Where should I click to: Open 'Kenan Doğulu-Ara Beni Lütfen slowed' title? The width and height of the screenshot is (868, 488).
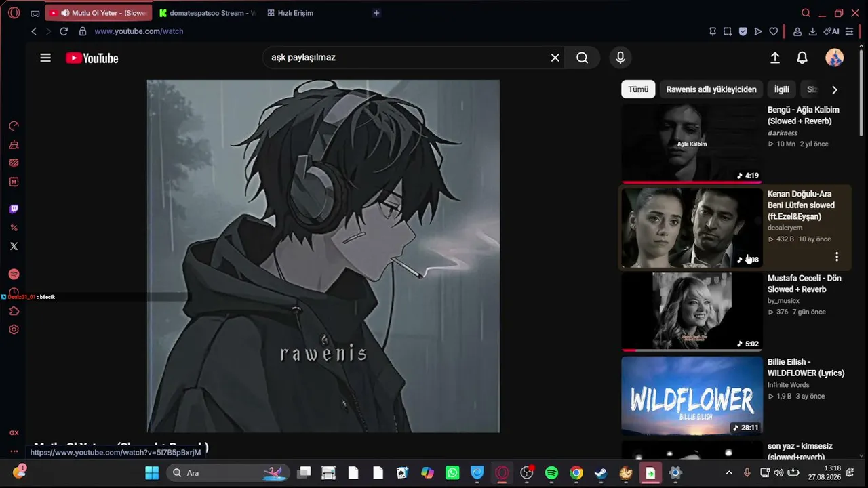801,205
